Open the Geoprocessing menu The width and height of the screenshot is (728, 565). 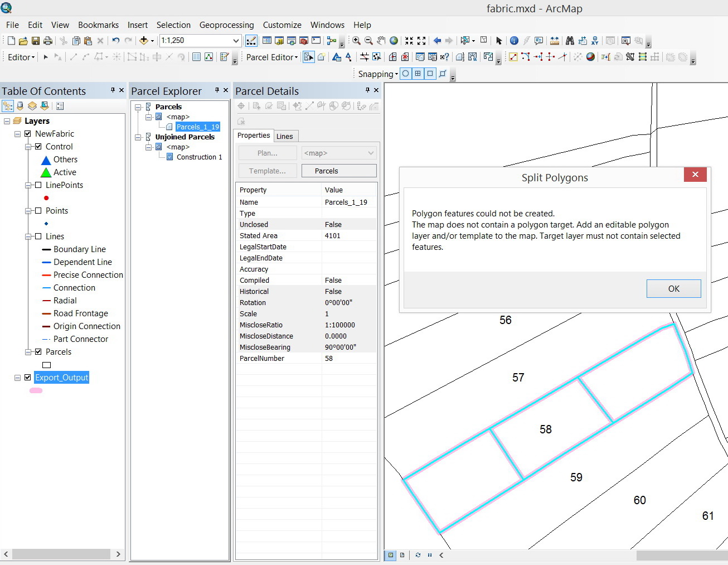coord(226,25)
